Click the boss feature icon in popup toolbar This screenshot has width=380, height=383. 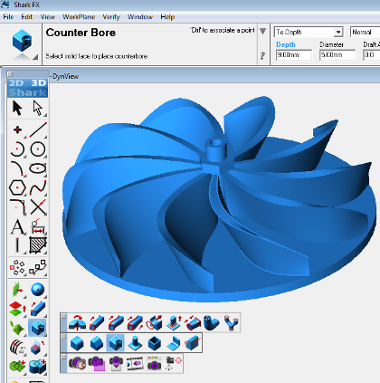(x=135, y=343)
